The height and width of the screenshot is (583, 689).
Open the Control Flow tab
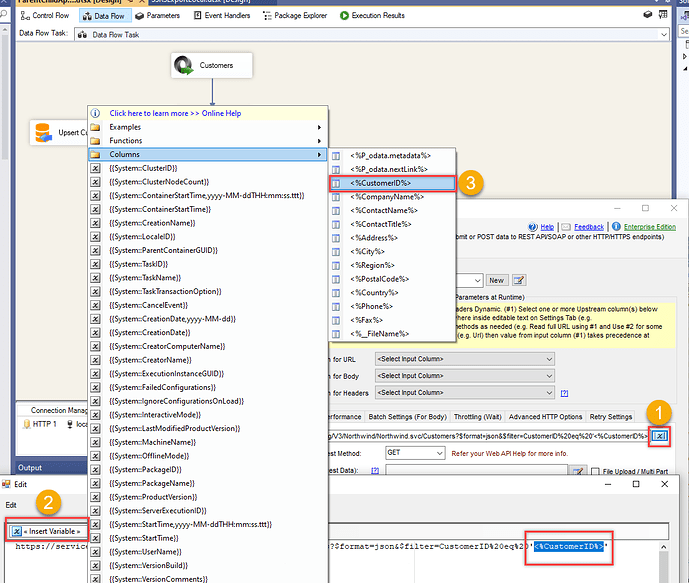44,16
